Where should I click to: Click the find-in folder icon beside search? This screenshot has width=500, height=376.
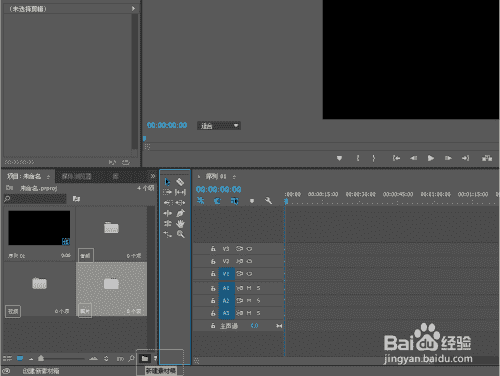coord(76,199)
